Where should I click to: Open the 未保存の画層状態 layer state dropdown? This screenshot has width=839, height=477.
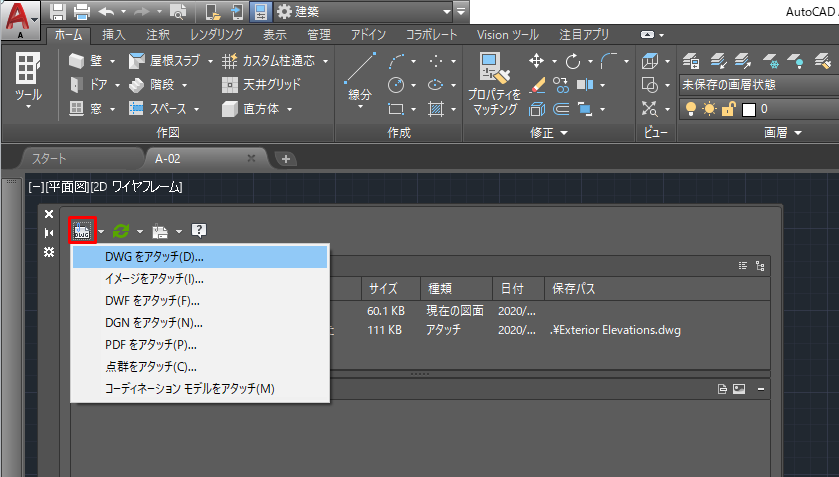coord(759,85)
